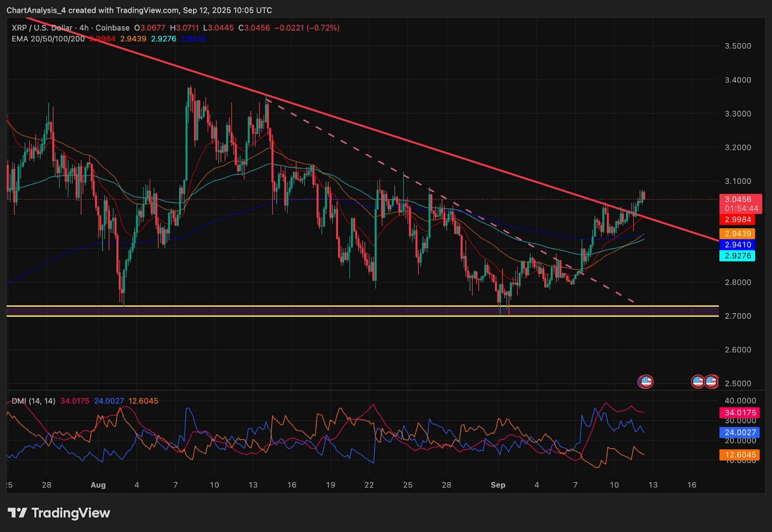
Task: Select the blue 2.9410 EMA axis label
Action: pos(737,245)
